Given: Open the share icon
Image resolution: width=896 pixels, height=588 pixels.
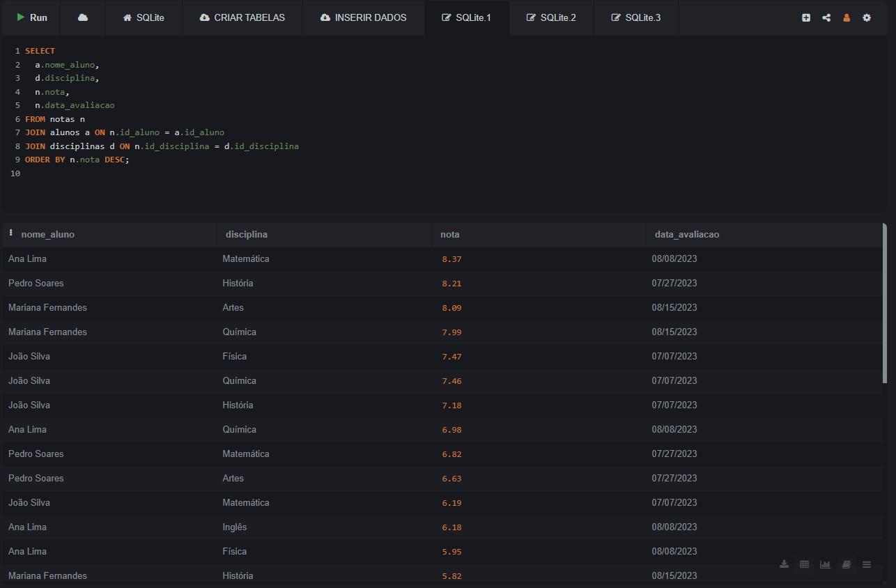Looking at the screenshot, I should pos(826,18).
